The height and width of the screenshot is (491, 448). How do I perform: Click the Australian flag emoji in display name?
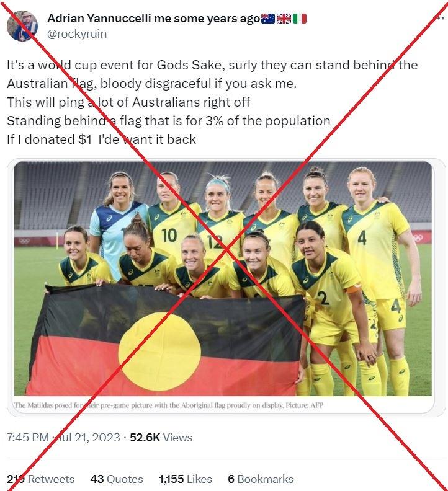click(x=268, y=19)
